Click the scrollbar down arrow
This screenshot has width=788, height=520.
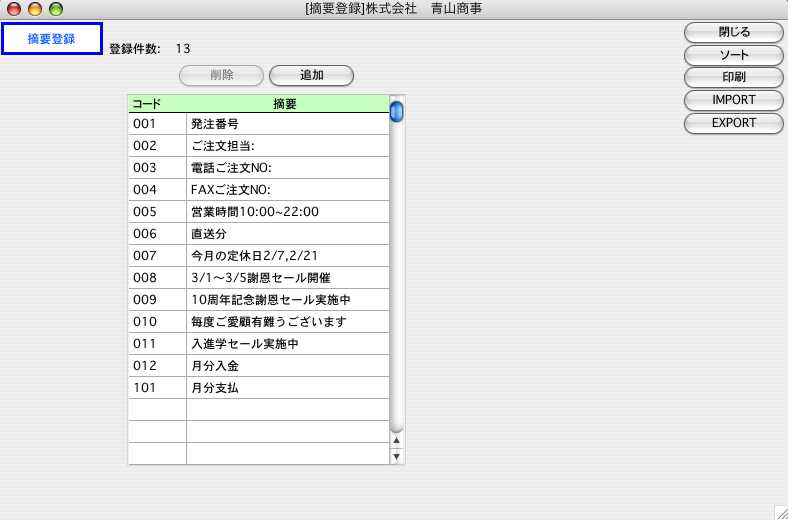tap(396, 456)
